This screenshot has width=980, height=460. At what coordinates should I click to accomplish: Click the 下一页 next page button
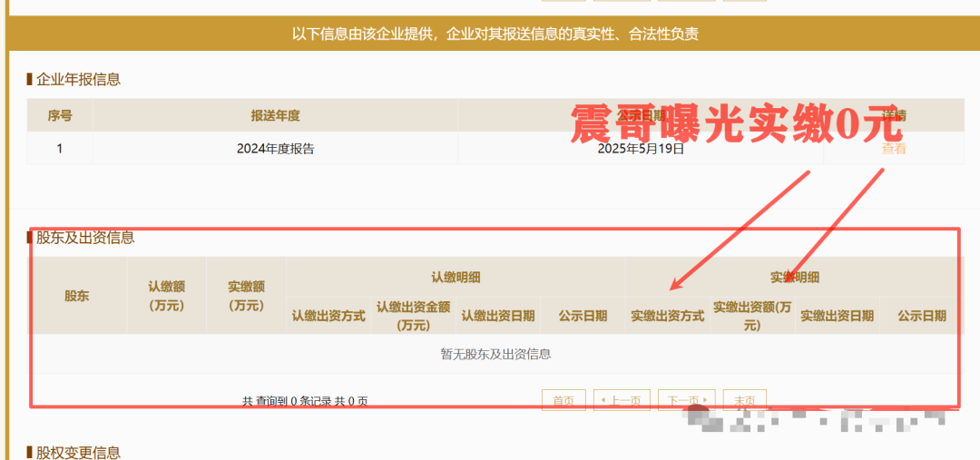[687, 400]
